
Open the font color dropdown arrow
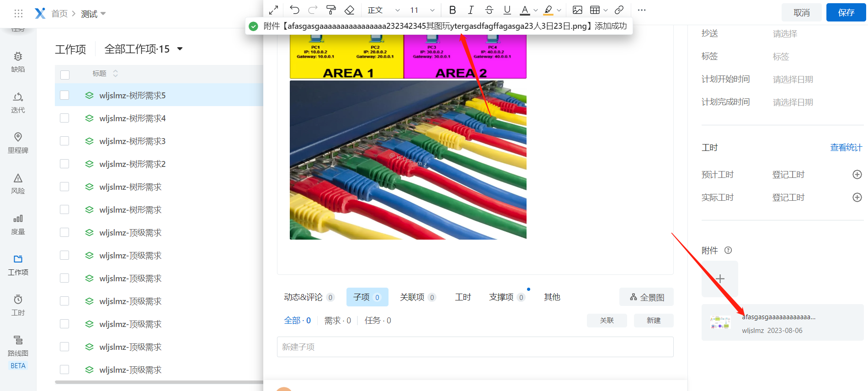(536, 10)
